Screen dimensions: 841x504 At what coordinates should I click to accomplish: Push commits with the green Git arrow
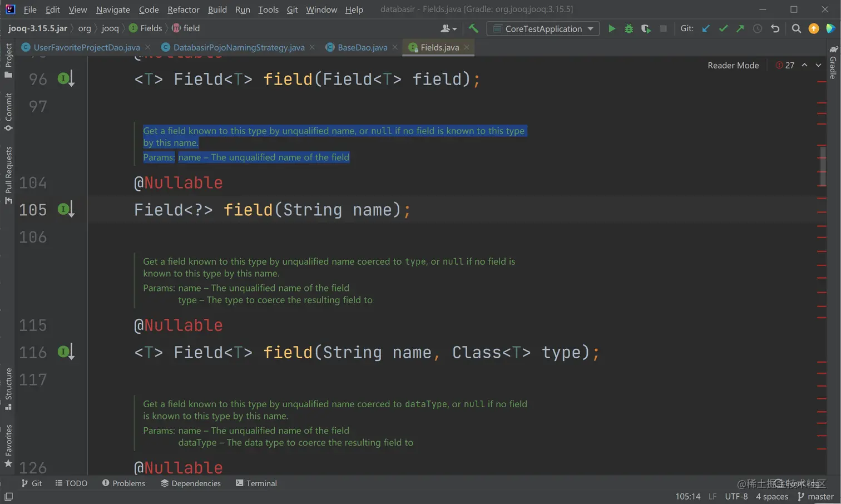(740, 28)
